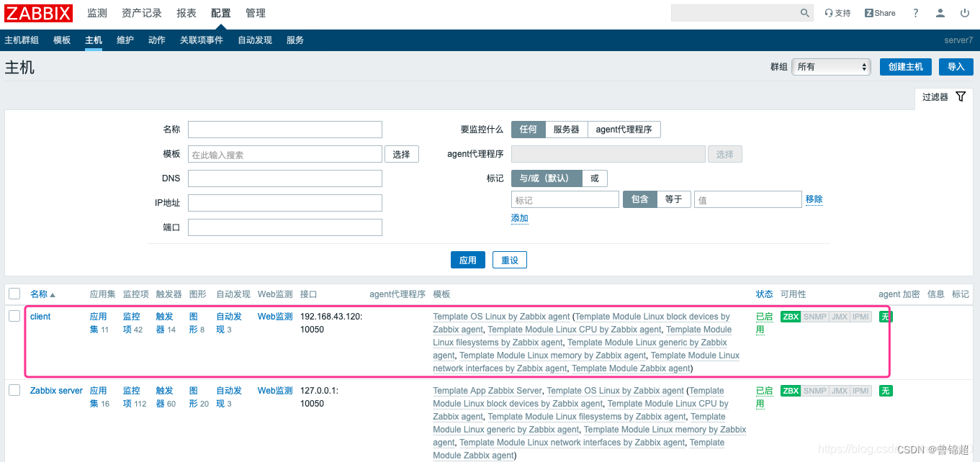
Task: Click the IPMI badge for client
Action: 861,317
